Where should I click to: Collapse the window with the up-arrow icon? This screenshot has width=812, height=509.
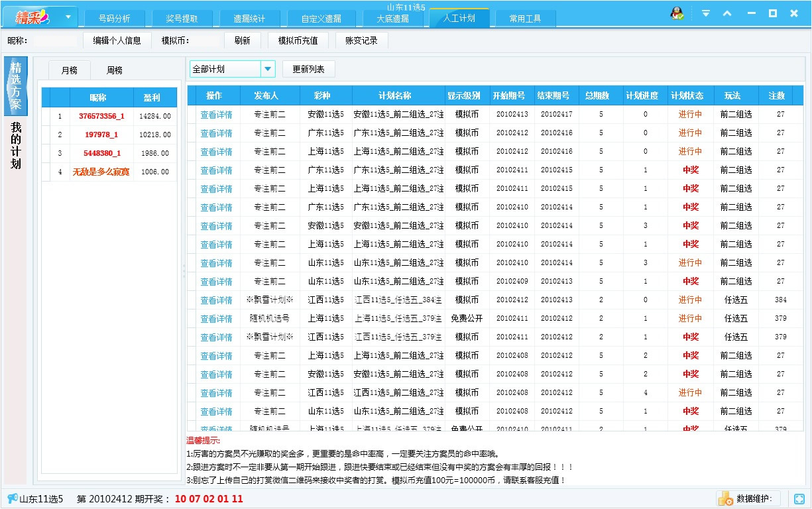point(728,13)
